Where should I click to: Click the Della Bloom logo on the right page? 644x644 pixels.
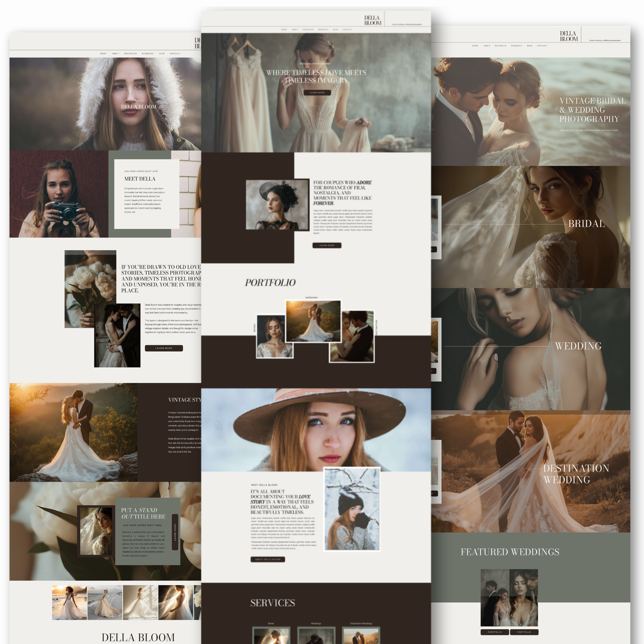(x=569, y=36)
